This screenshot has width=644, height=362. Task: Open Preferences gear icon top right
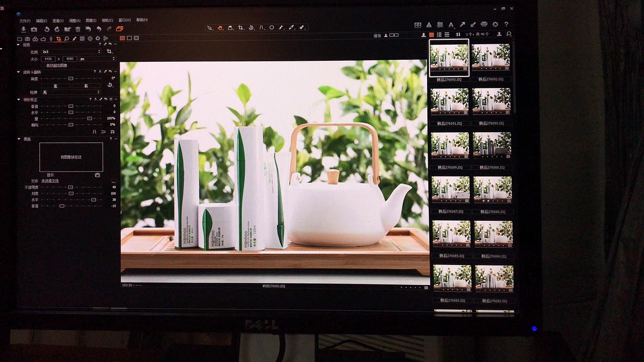(x=495, y=25)
